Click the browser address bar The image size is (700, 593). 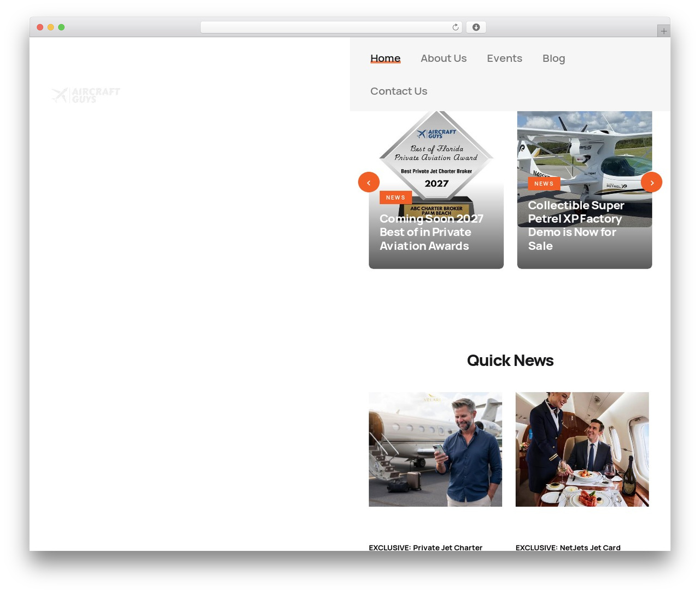(331, 27)
